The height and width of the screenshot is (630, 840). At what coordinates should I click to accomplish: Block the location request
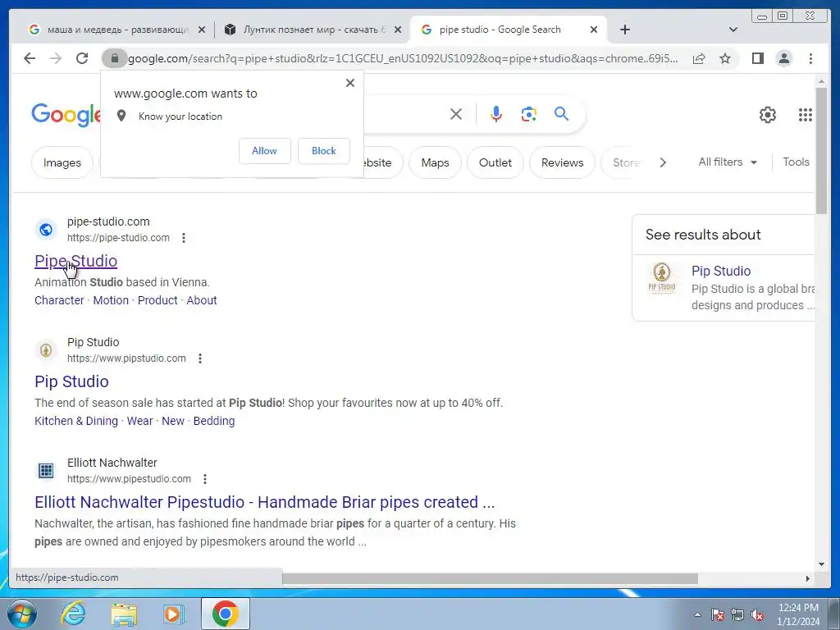point(323,151)
